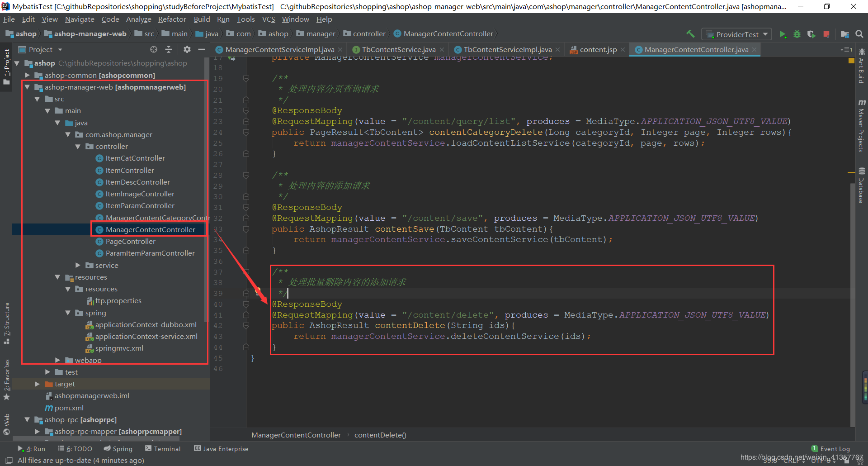The width and height of the screenshot is (868, 466).
Task: Open the 2: Favorites tool window
Action: 6,380
